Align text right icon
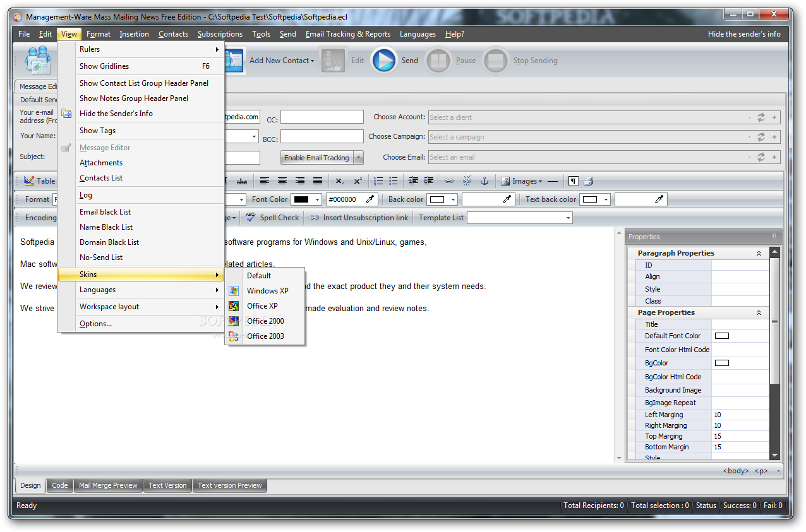The height and width of the screenshot is (532, 806). [300, 181]
